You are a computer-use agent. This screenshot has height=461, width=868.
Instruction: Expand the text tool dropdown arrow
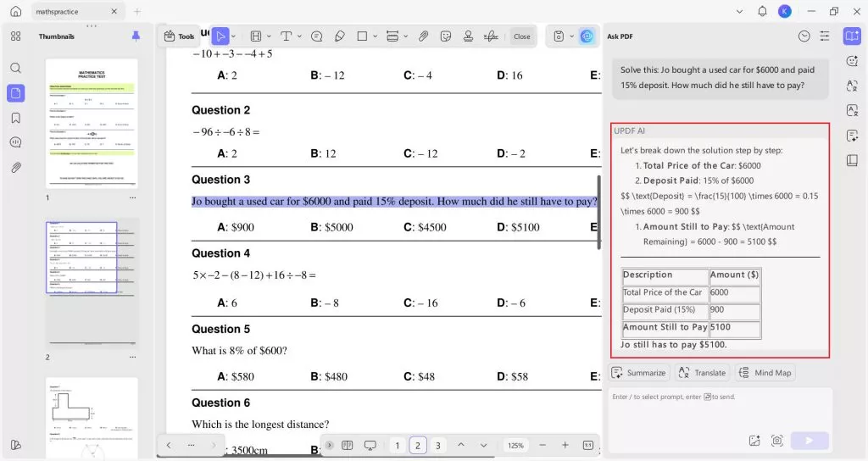tap(299, 36)
